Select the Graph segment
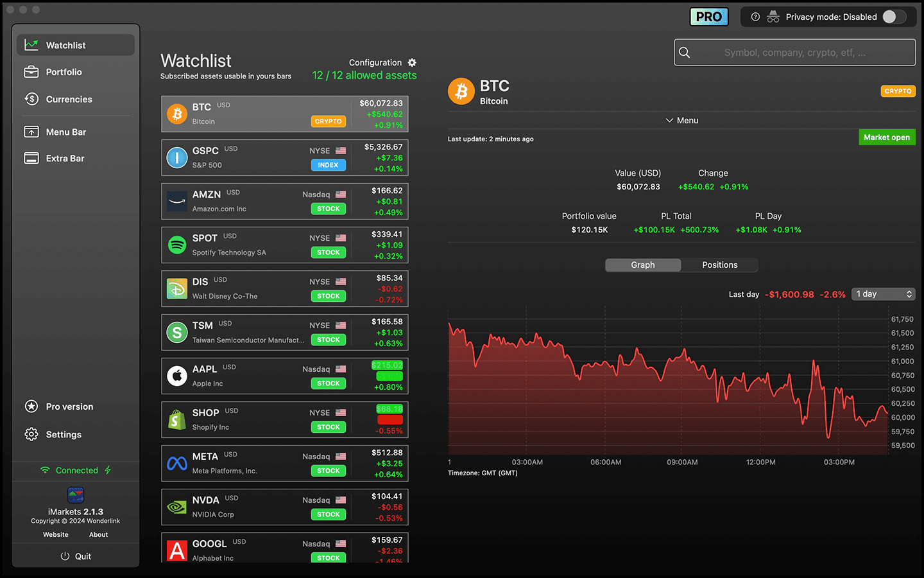This screenshot has height=578, width=924. (642, 265)
